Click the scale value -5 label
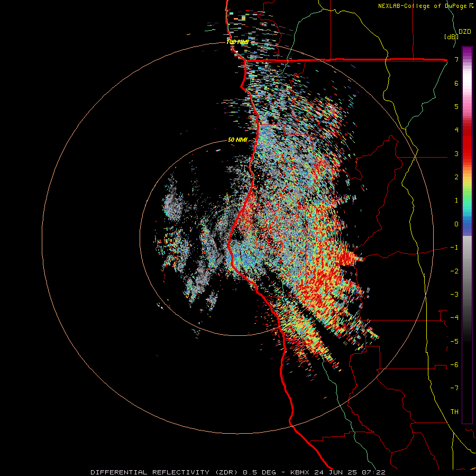 click(x=454, y=342)
